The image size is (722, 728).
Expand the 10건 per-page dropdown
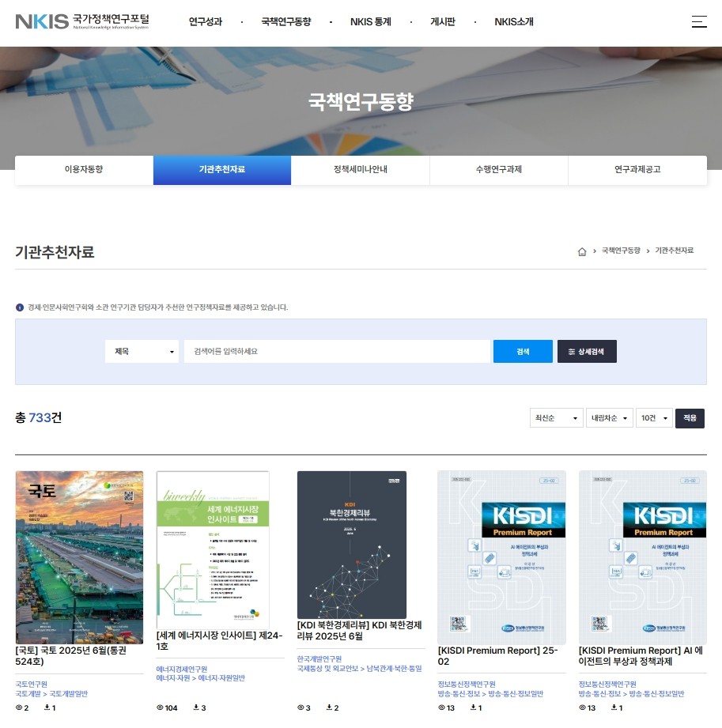[654, 418]
